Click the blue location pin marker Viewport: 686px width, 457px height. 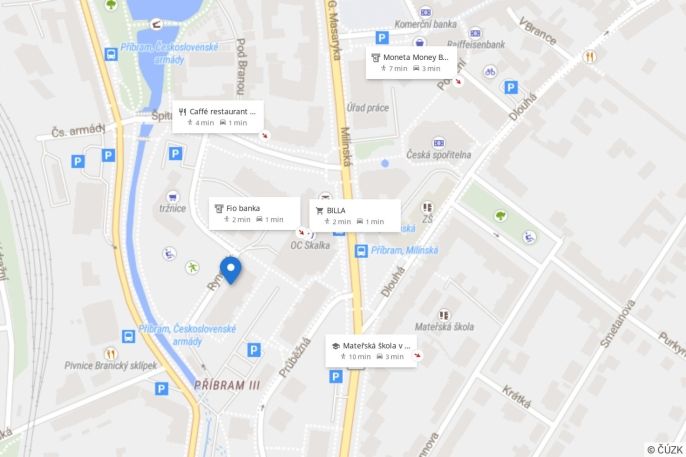(231, 270)
